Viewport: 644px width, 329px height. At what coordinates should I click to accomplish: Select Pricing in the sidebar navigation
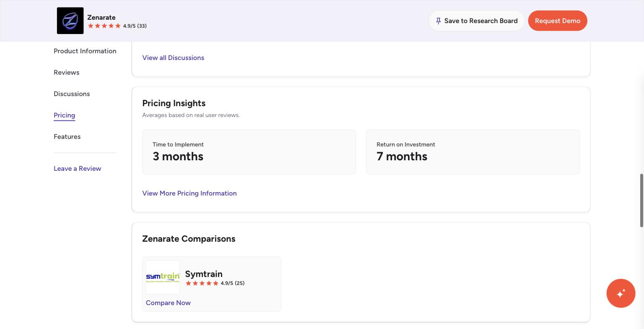click(x=64, y=115)
